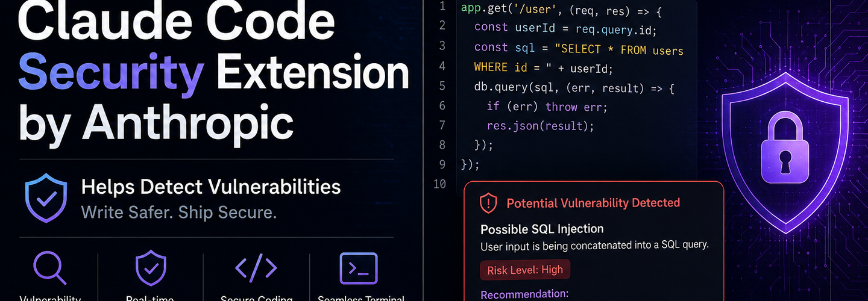868x301 pixels.
Task: Click the magnifying glass vulnerability scan icon
Action: pos(49,268)
